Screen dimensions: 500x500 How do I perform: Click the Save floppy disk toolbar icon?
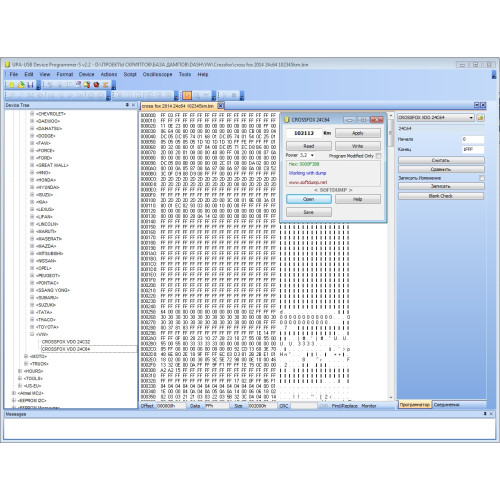tap(30, 85)
